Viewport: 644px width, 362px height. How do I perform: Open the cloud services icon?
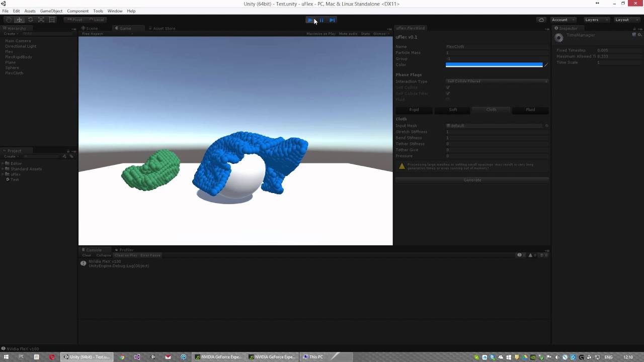tap(541, 20)
